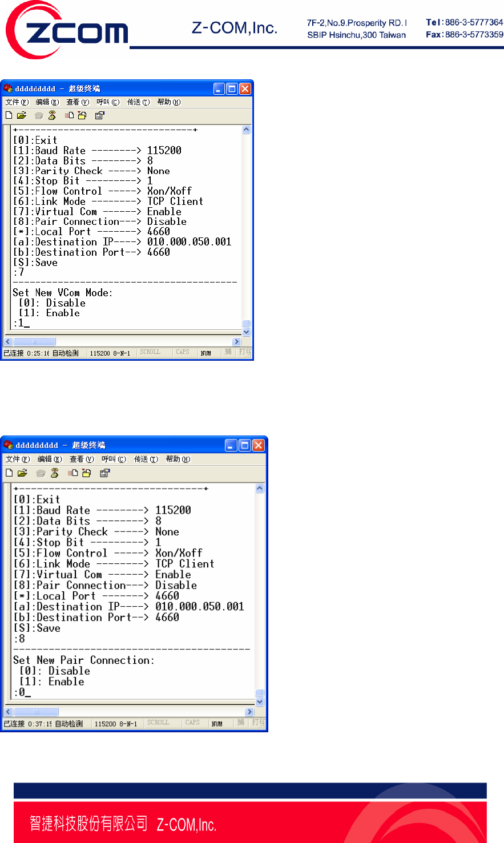Click '[8]:Pair Connection' line in Pair Connection window
504x843 pixels.
[x=105, y=586]
